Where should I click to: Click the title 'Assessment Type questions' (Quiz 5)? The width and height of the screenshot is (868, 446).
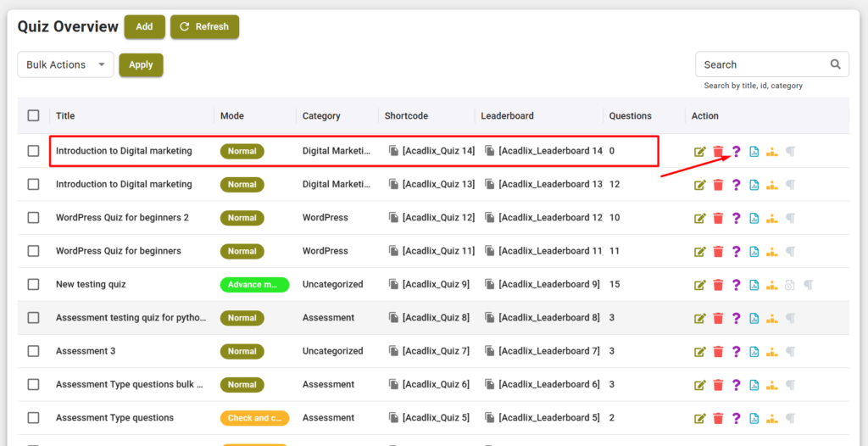[114, 418]
